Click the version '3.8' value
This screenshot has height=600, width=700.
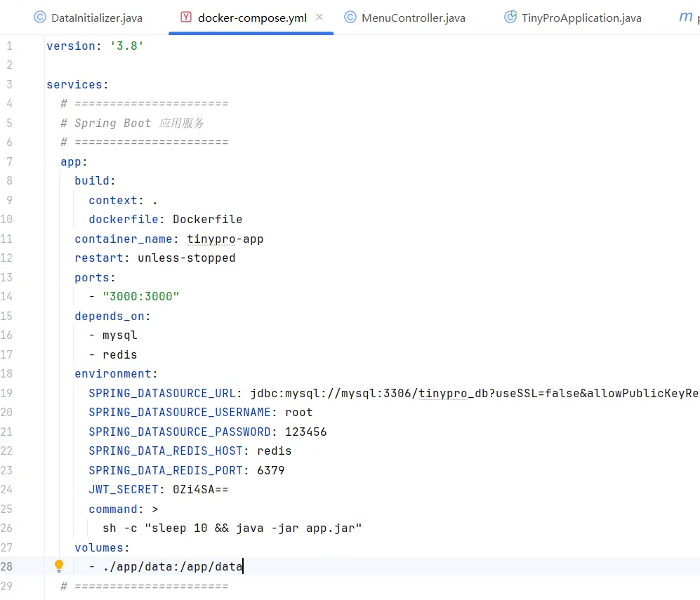[x=126, y=46]
